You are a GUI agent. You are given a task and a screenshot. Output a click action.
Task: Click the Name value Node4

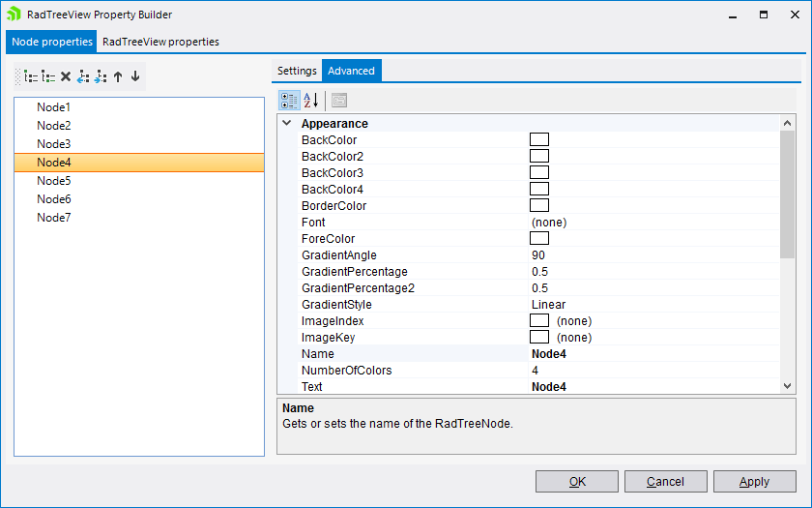pyautogui.click(x=653, y=354)
